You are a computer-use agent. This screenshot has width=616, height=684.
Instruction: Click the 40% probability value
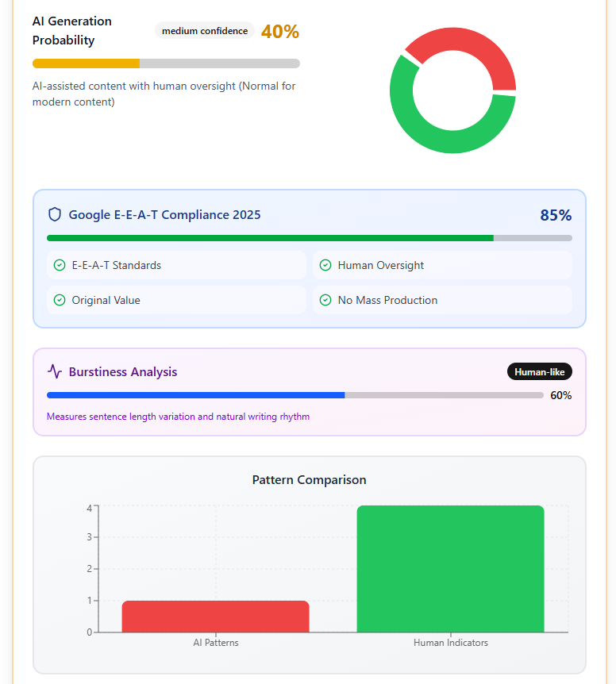[x=280, y=32]
